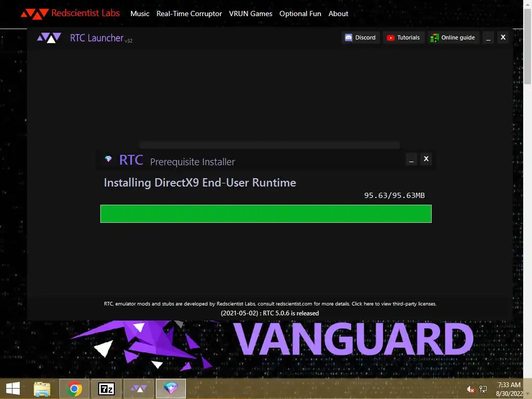Open the taskbar clock showing 7:33 AM
The width and height of the screenshot is (532, 399).
click(x=509, y=389)
